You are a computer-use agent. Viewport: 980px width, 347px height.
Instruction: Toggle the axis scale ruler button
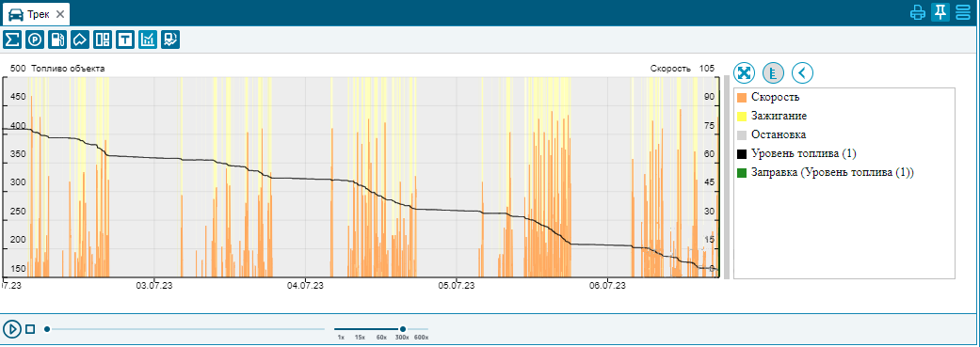coord(774,73)
